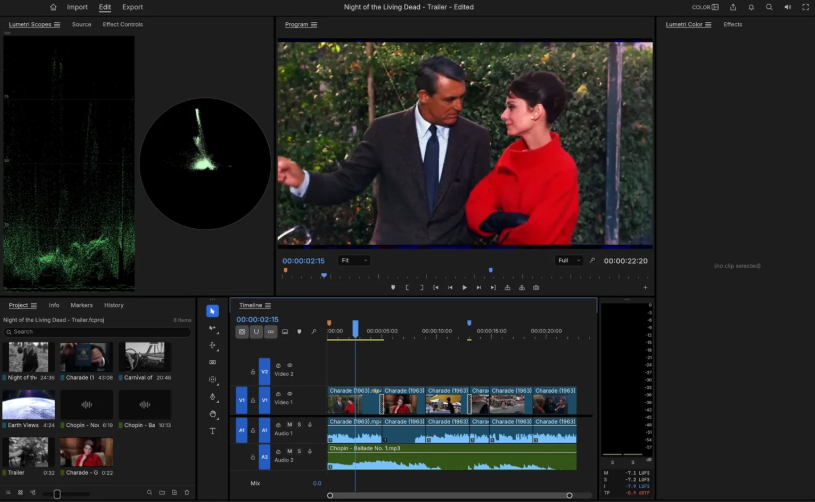Screen dimensions: 815x502
Task: Select the Type tool in the toolbar
Action: (213, 431)
